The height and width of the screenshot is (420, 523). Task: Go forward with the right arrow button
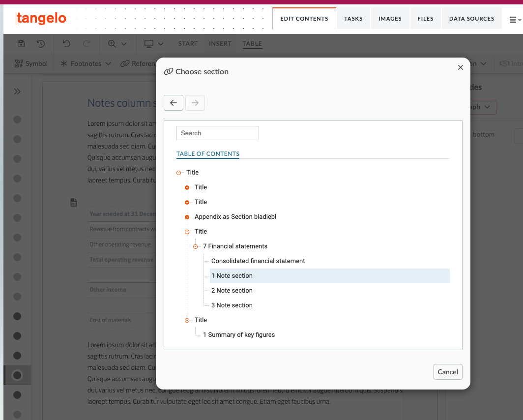(195, 103)
